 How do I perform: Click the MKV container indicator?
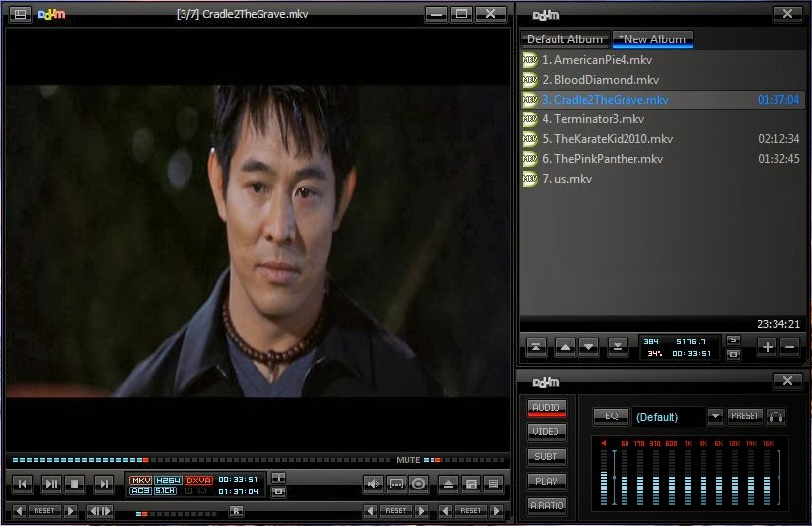point(140,480)
